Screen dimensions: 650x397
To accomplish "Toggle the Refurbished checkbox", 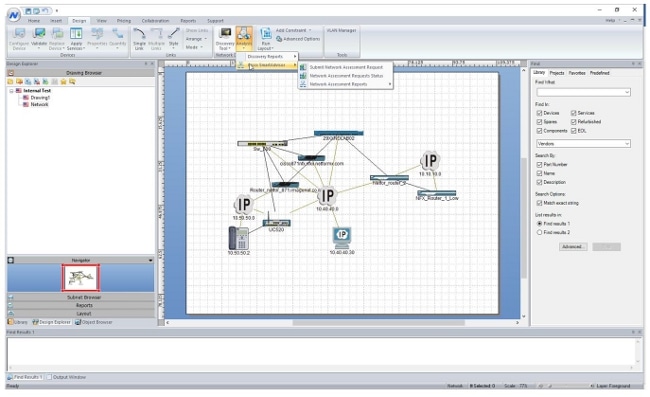I will (574, 122).
